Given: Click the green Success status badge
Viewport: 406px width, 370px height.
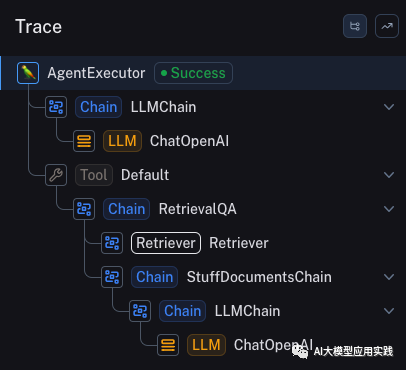Looking at the screenshot, I should click(x=193, y=73).
